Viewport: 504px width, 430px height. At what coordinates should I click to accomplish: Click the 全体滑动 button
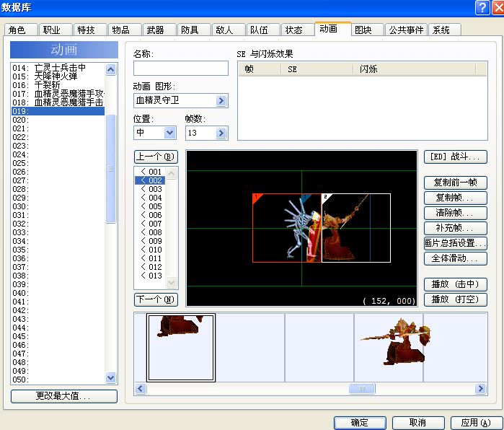455,258
